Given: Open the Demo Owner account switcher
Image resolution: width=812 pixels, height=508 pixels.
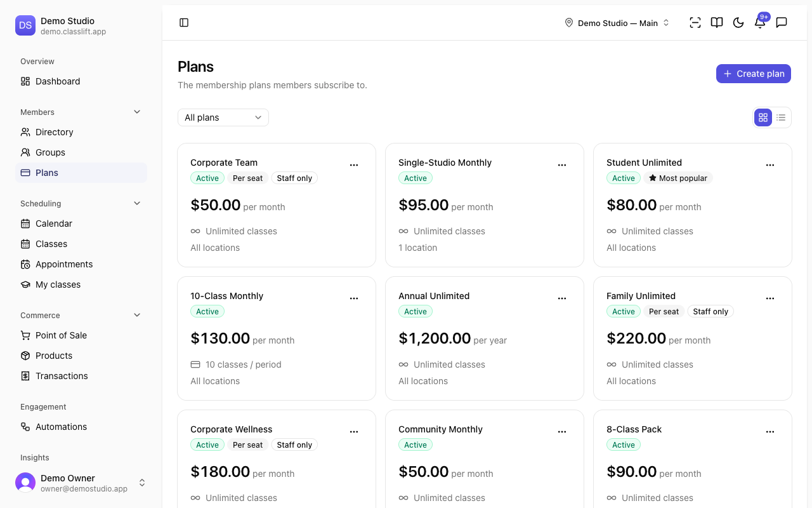Looking at the screenshot, I should [x=81, y=483].
